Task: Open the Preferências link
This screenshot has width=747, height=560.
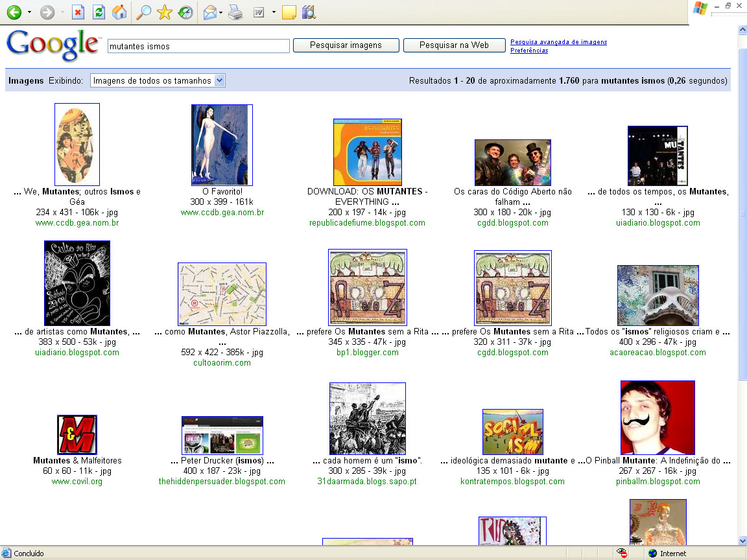Action: click(x=528, y=51)
